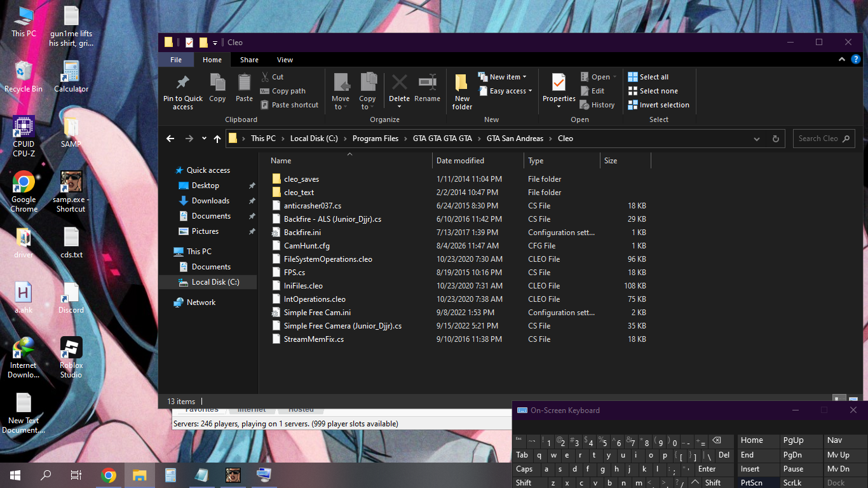The width and height of the screenshot is (868, 488).
Task: Select the cleo_text folder
Action: pyautogui.click(x=299, y=193)
